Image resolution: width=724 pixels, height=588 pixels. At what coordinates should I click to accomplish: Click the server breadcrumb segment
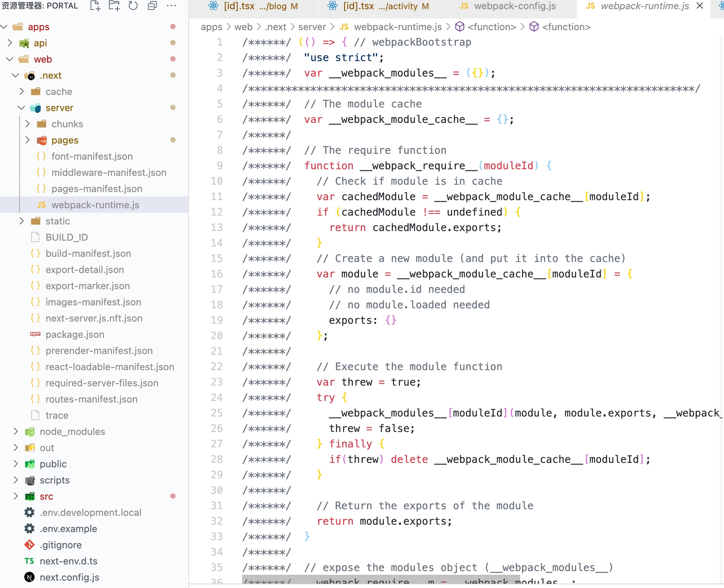(x=312, y=27)
